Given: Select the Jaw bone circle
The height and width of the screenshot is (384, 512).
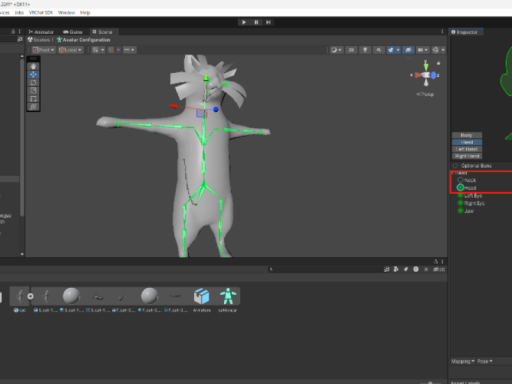Looking at the screenshot, I should [460, 211].
